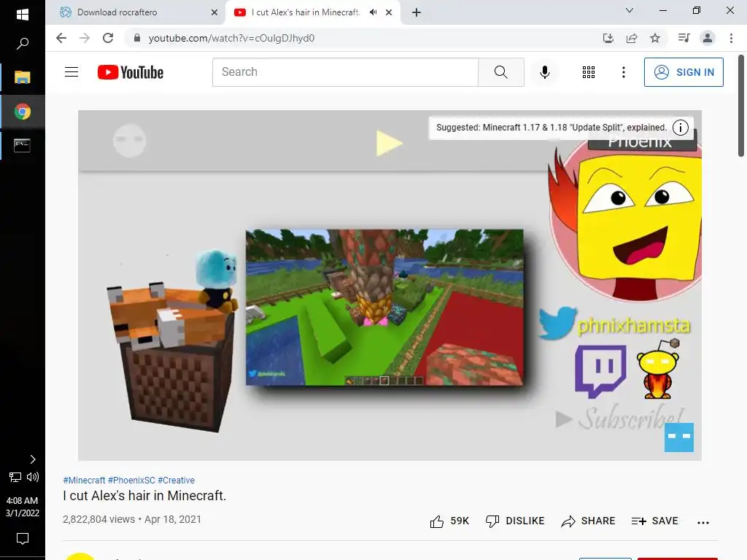Start voice search with the microphone icon

point(544,72)
